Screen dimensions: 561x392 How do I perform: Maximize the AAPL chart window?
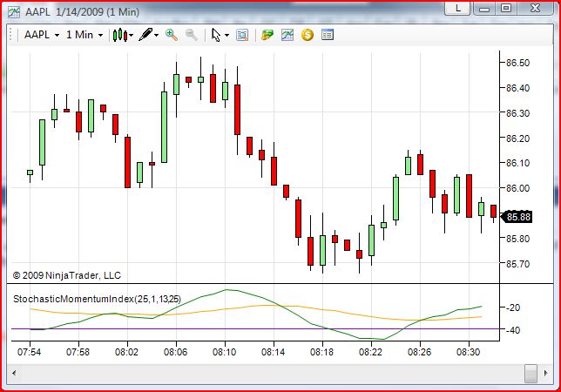(x=506, y=9)
